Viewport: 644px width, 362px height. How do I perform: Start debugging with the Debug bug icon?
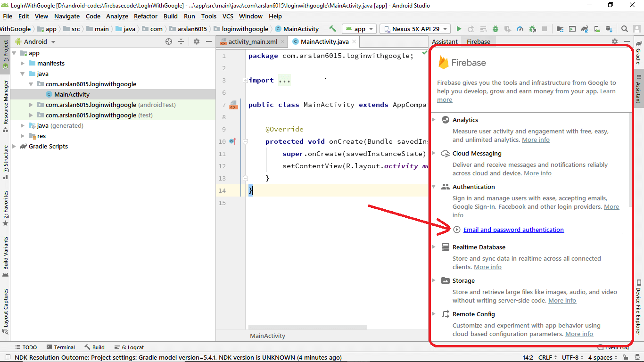point(495,29)
